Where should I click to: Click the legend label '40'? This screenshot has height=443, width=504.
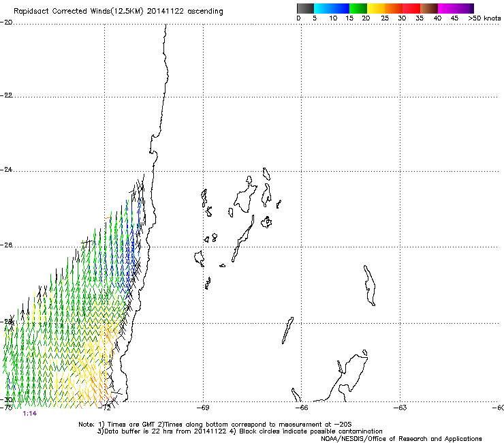click(x=437, y=18)
